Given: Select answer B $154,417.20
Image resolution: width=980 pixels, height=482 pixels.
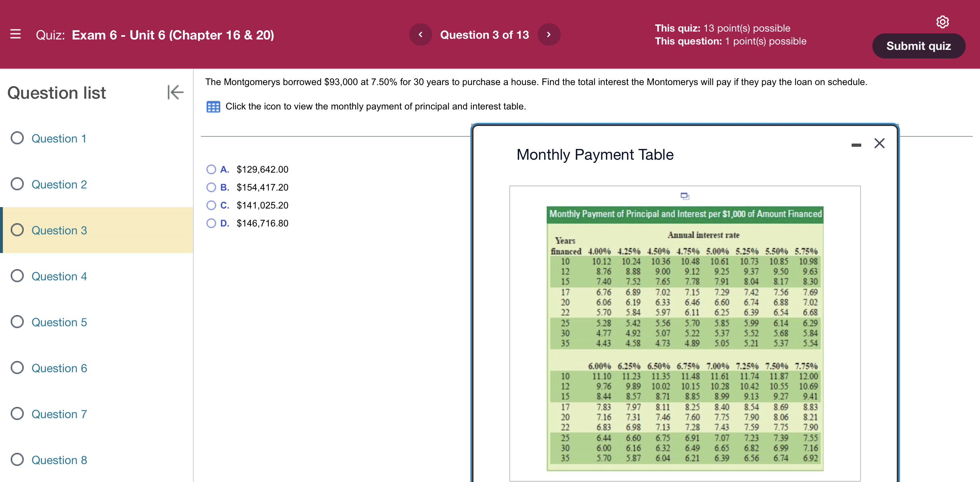Looking at the screenshot, I should 211,187.
